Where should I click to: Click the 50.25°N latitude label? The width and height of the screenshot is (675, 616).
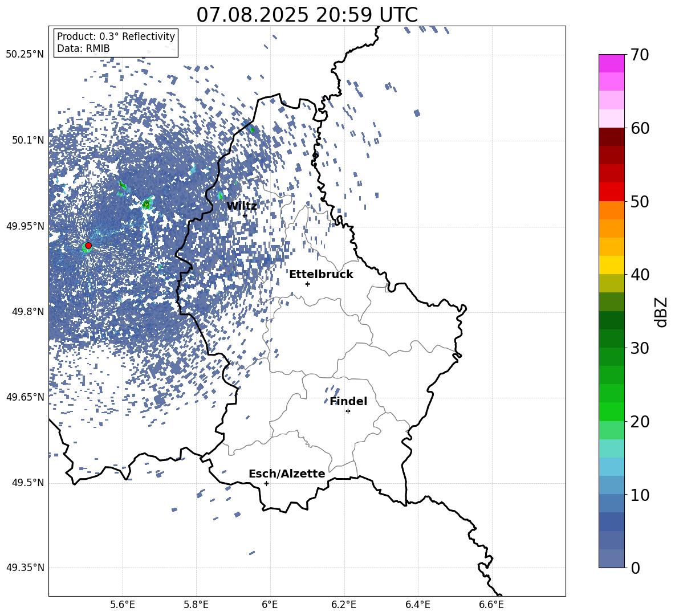(x=25, y=55)
